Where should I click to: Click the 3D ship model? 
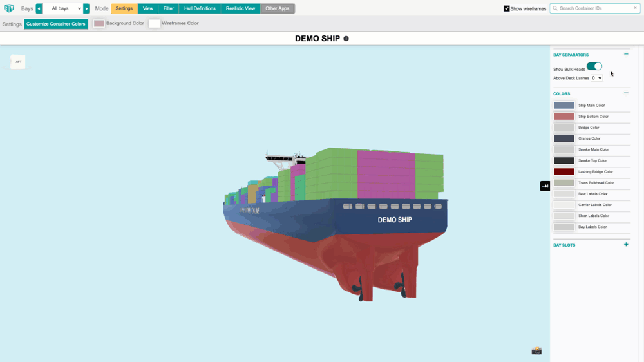(336, 224)
